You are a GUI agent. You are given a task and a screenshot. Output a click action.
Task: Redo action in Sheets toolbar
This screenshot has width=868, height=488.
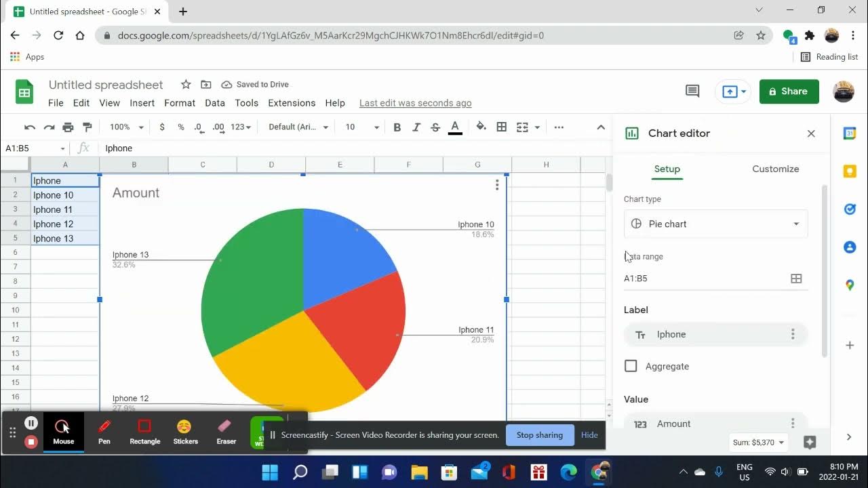pos(49,127)
